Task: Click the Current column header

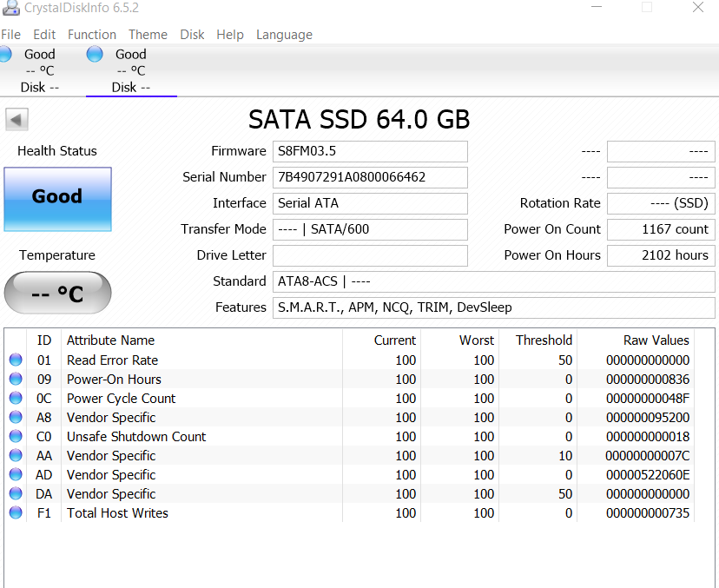Action: point(381,340)
